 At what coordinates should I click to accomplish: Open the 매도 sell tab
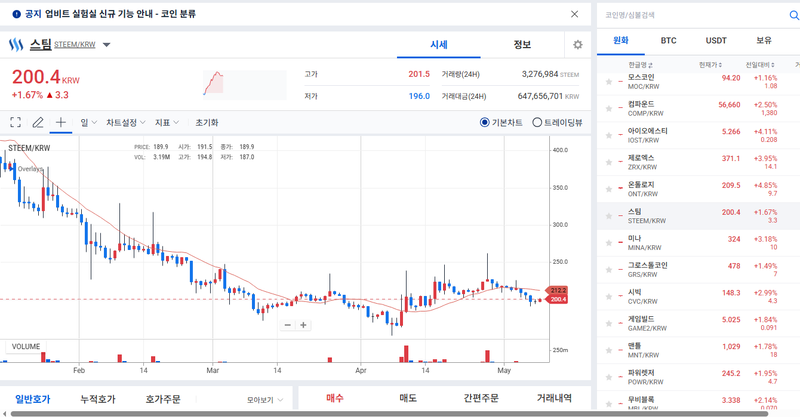point(408,398)
